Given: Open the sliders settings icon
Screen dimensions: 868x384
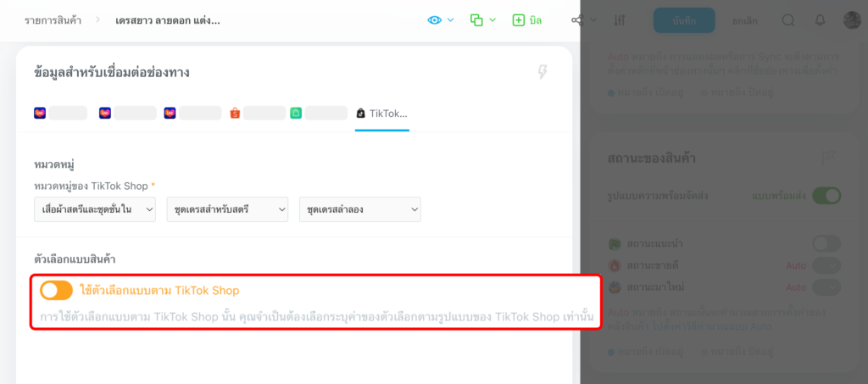Looking at the screenshot, I should (x=620, y=20).
